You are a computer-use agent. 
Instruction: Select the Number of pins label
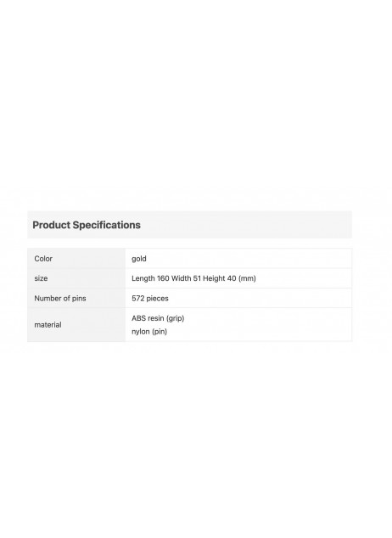click(60, 298)
